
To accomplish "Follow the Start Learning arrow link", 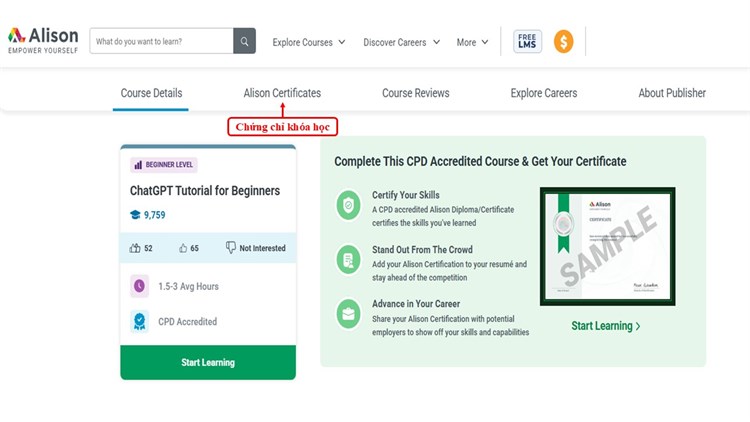I will click(606, 326).
